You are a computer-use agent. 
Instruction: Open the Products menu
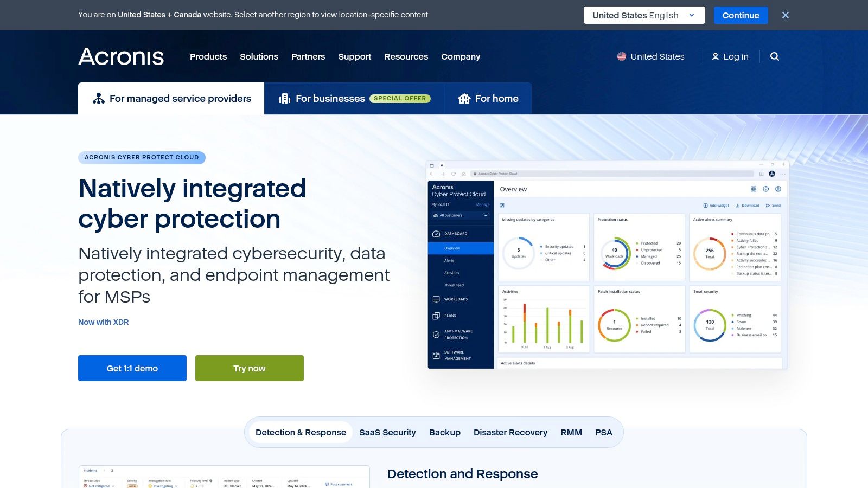pos(208,56)
